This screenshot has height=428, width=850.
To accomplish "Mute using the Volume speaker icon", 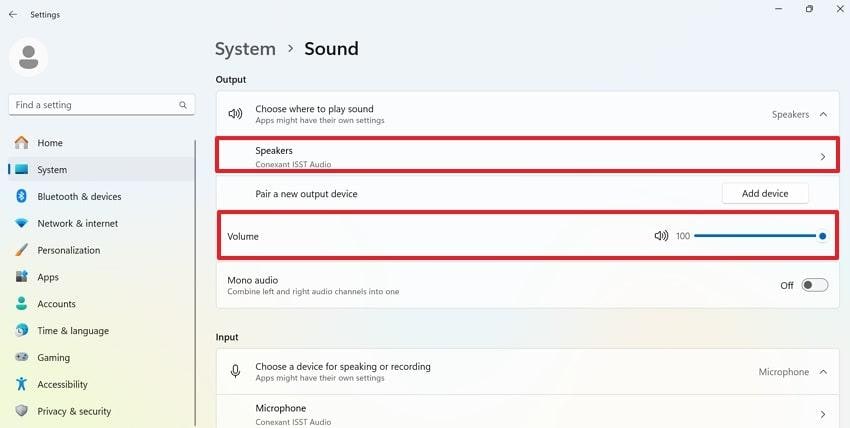I will point(661,236).
